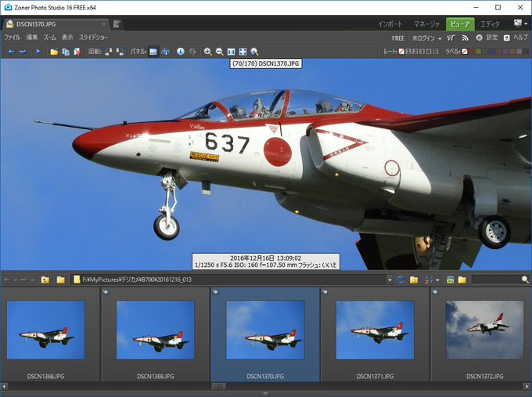This screenshot has height=397, width=532.
Task: Click the yellow folder icon beside search
Action: [x=462, y=280]
